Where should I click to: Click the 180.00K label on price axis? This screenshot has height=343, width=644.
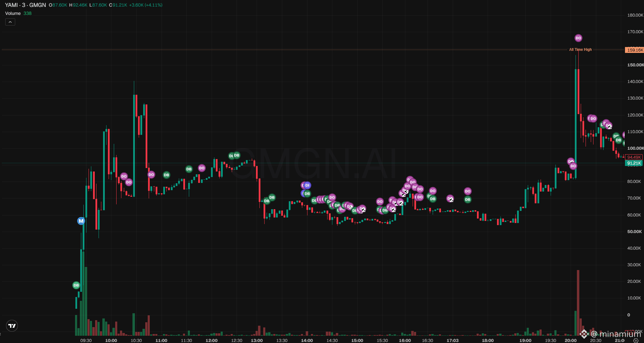(x=635, y=15)
